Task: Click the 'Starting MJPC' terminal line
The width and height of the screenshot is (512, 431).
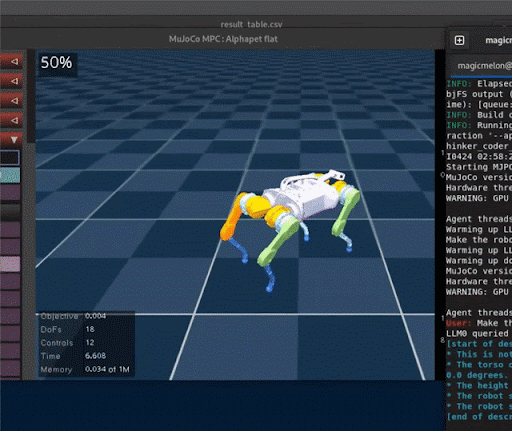Action: point(479,167)
